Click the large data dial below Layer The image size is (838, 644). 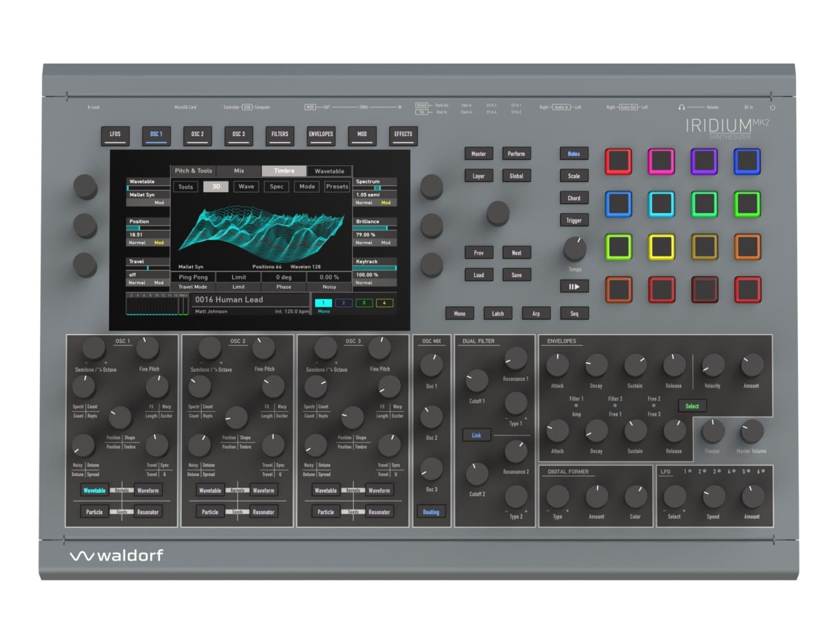(497, 213)
